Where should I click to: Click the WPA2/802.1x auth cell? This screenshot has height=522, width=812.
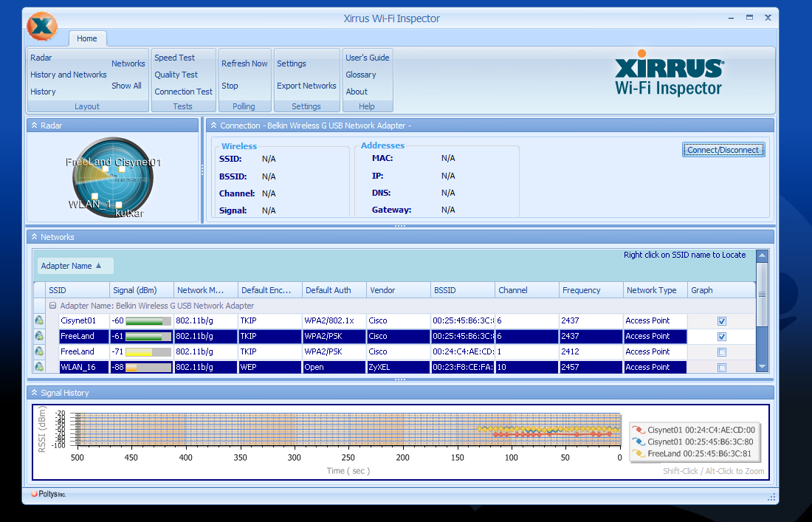334,320
